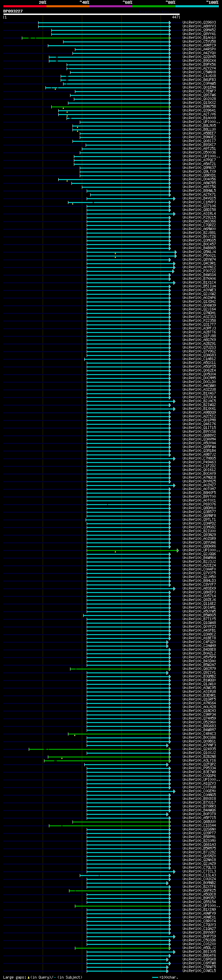222x980 pixels.
Task: Select the UniRef100_P69376 hit label
Action: click(199, 504)
